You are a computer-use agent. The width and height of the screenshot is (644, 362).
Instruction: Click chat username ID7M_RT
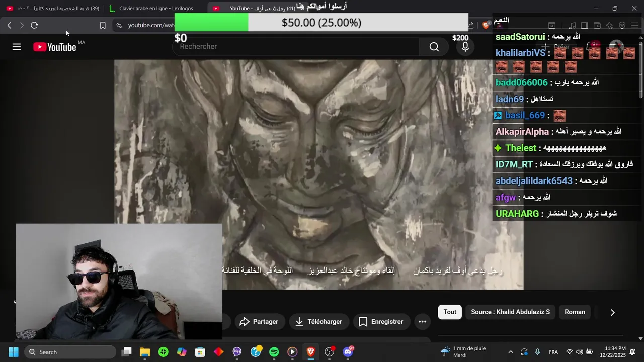click(514, 164)
